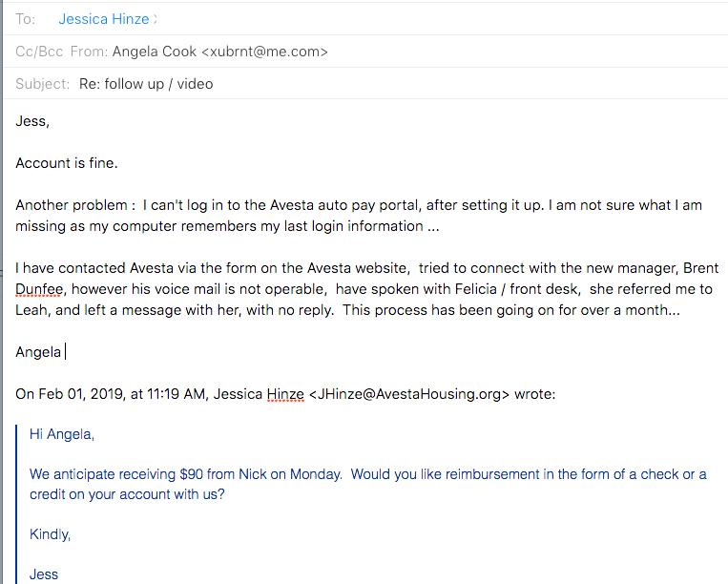This screenshot has width=728, height=584.
Task: Click the name Felicia in the body
Action: click(476, 289)
